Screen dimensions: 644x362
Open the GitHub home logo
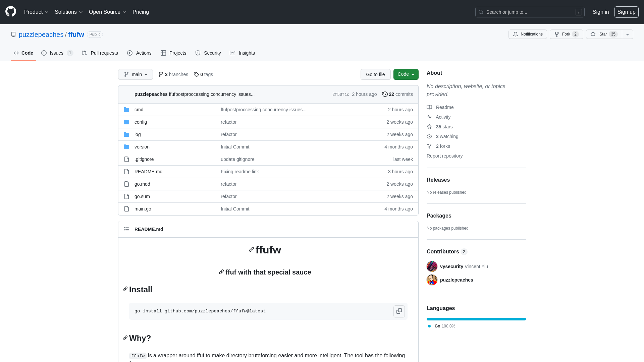(11, 12)
